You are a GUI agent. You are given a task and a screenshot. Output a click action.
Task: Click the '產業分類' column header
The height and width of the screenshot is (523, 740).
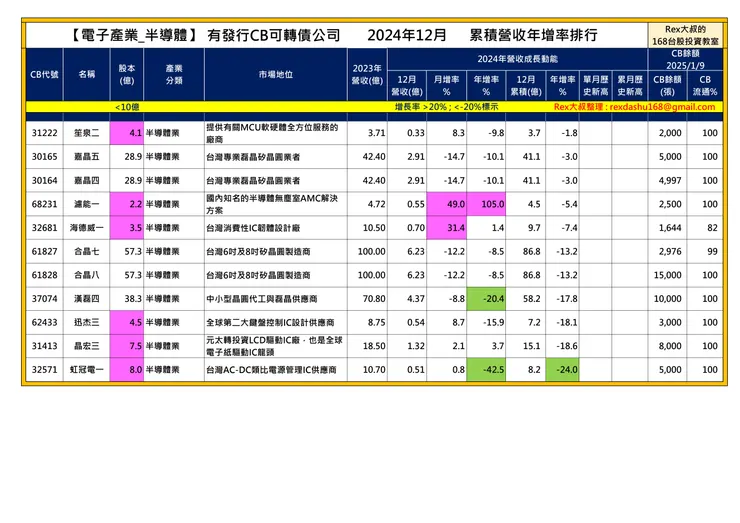174,74
